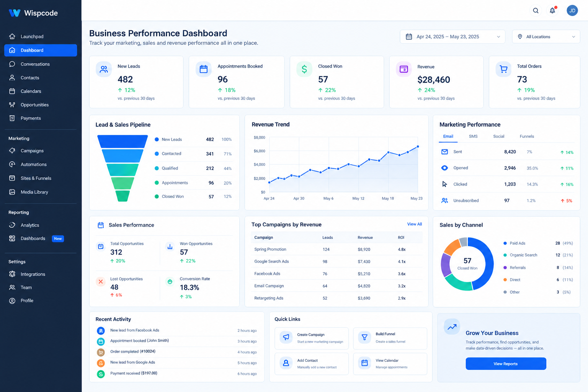Click the Spring Promotion campaign row
588x392 pixels.
tap(336, 250)
